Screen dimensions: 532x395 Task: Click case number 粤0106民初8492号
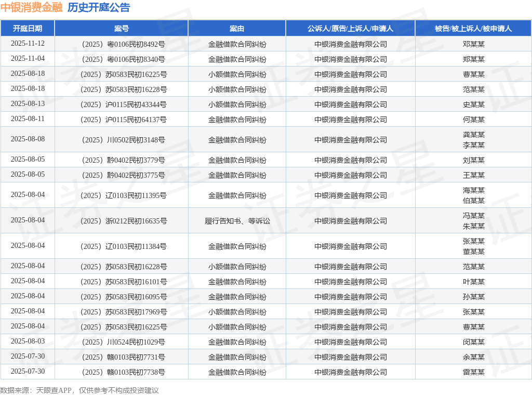coord(124,44)
